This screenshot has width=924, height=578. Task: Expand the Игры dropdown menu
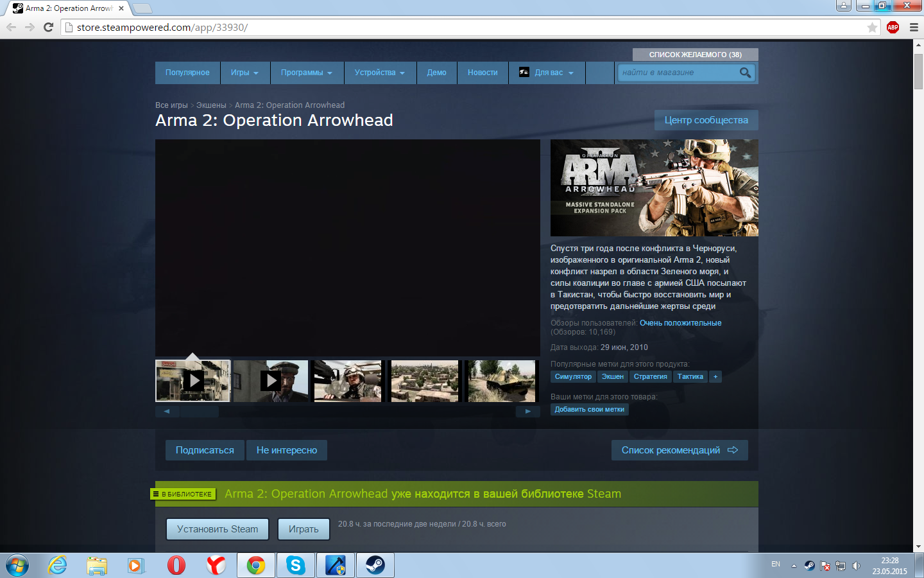(x=244, y=73)
